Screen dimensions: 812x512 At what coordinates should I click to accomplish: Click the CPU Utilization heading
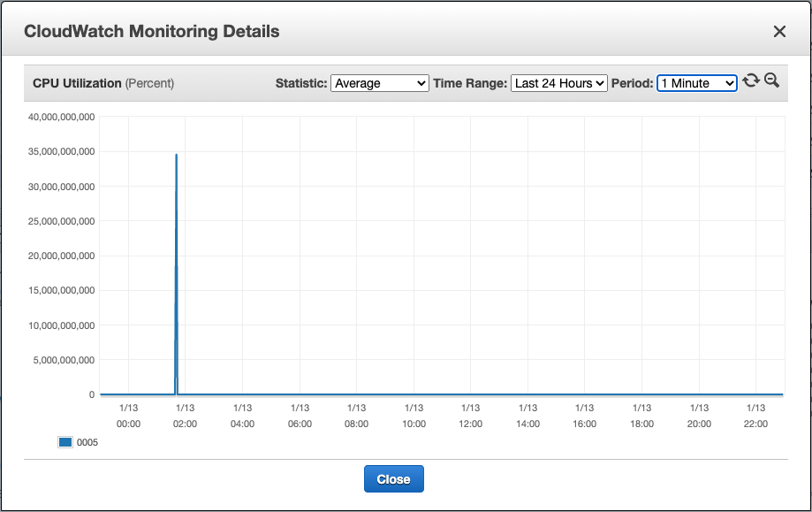[77, 83]
